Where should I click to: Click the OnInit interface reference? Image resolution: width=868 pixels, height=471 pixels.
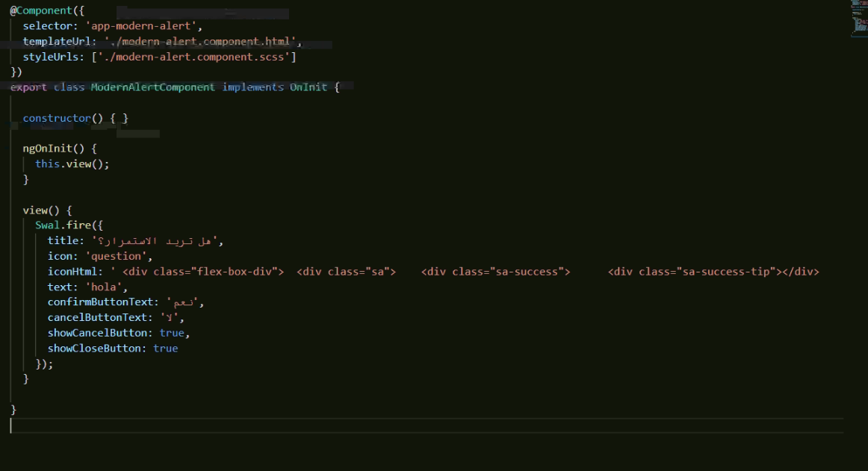pos(309,87)
